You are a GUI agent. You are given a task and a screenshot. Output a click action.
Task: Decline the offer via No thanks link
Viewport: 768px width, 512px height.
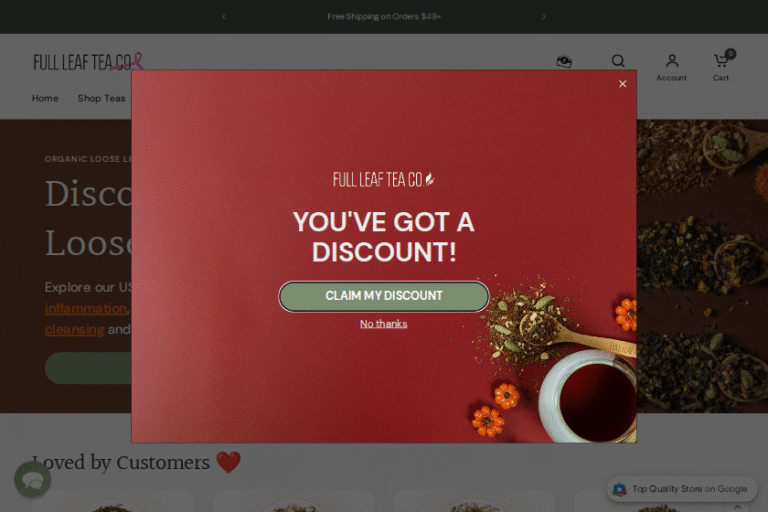click(x=384, y=324)
